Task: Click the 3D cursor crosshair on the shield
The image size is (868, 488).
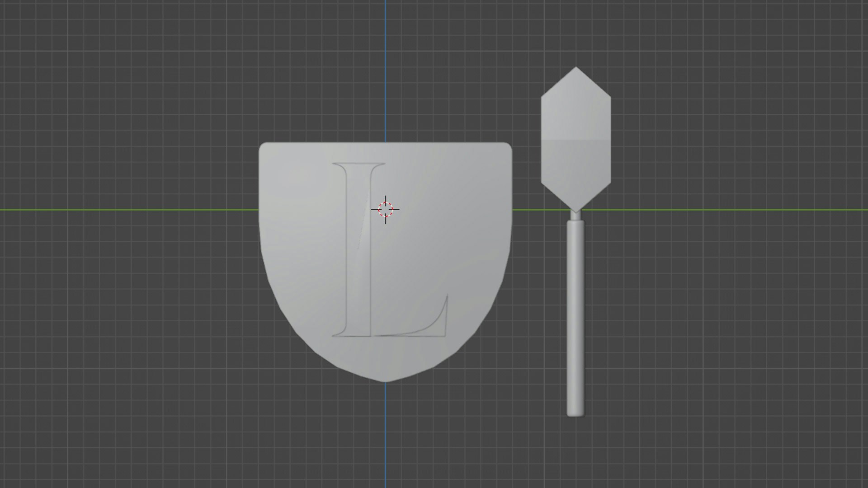Action: [385, 209]
